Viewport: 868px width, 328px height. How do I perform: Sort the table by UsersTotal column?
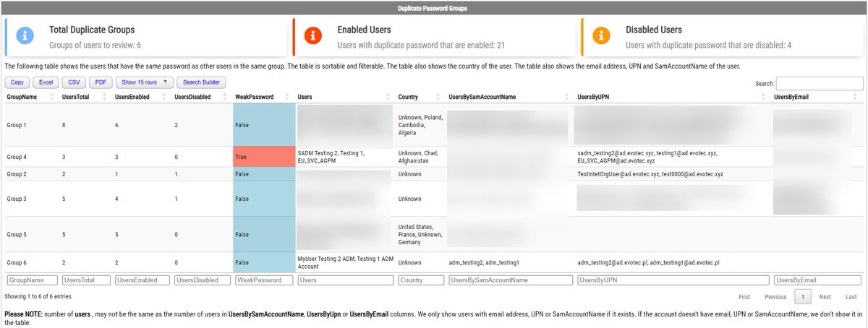(86, 97)
